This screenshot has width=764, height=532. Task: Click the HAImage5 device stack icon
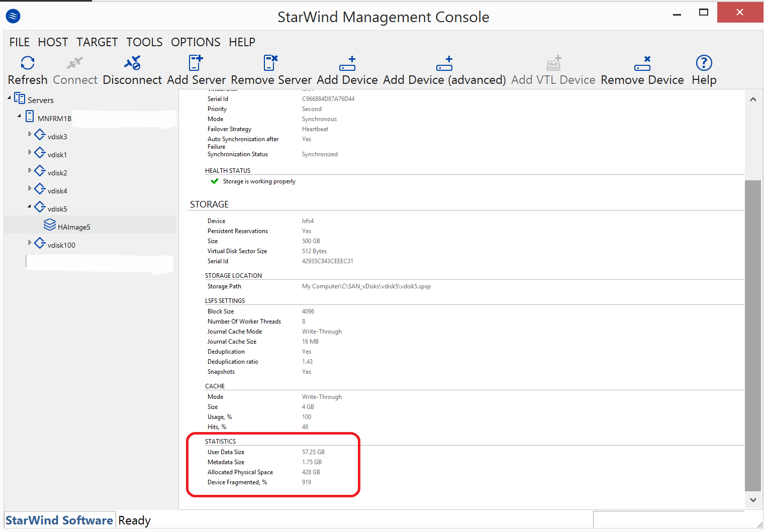(50, 225)
